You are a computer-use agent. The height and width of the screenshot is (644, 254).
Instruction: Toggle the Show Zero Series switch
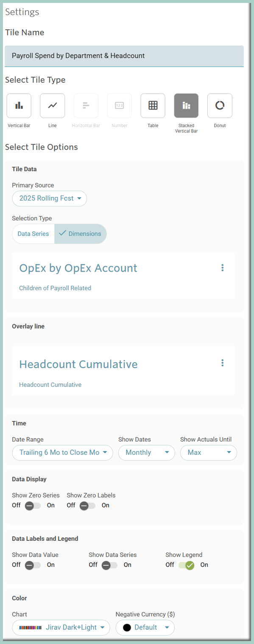point(33,505)
